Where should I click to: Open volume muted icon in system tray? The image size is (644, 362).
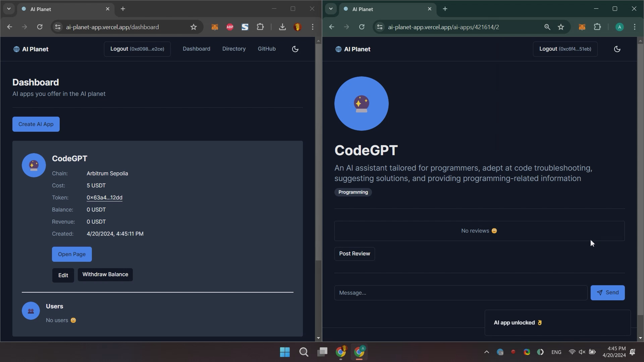pyautogui.click(x=582, y=352)
